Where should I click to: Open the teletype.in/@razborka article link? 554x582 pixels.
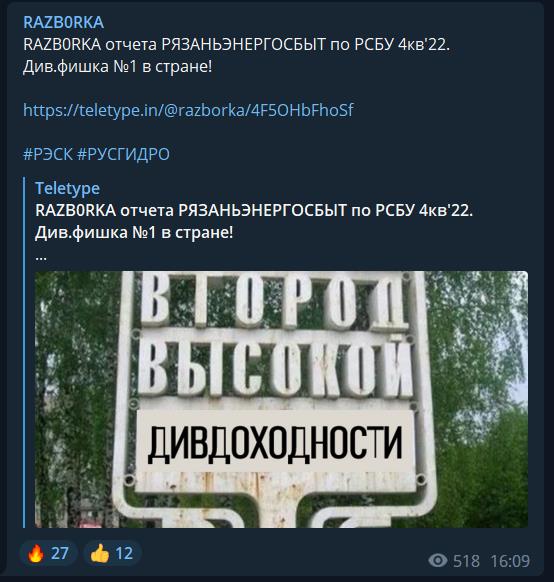tap(188, 110)
